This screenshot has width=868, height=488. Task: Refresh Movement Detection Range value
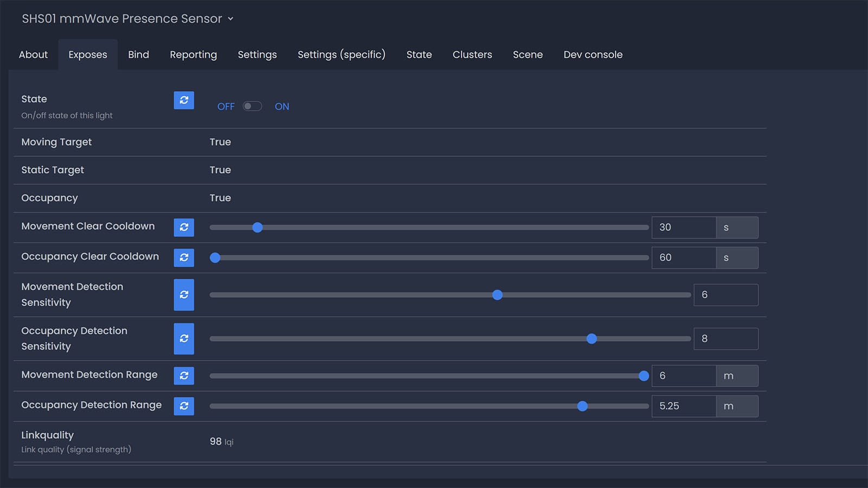click(184, 375)
